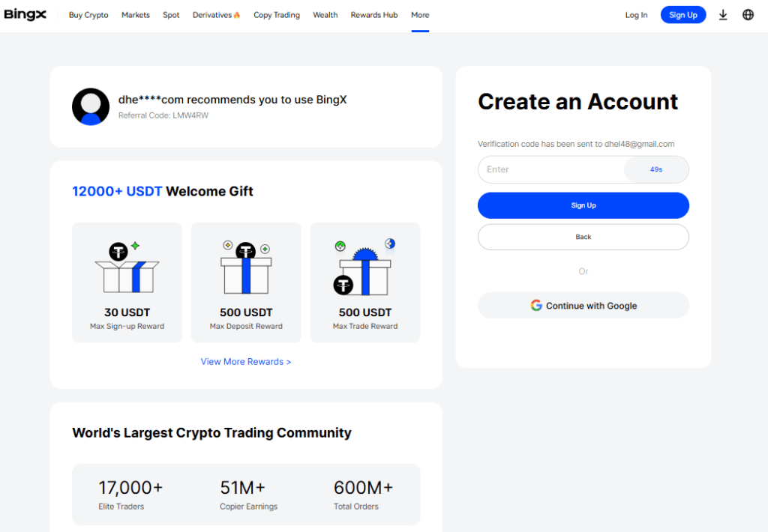Click the verification code Enter field
The image size is (768, 532).
click(551, 169)
